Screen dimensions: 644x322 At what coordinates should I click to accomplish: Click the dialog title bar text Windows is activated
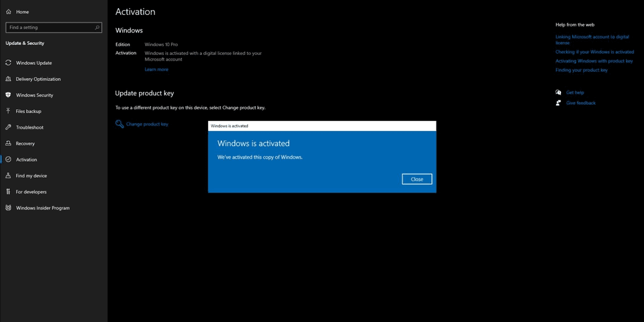click(x=229, y=126)
